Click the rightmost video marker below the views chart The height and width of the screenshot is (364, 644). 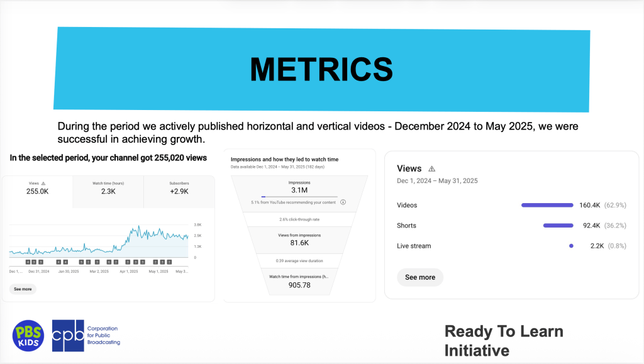170,262
